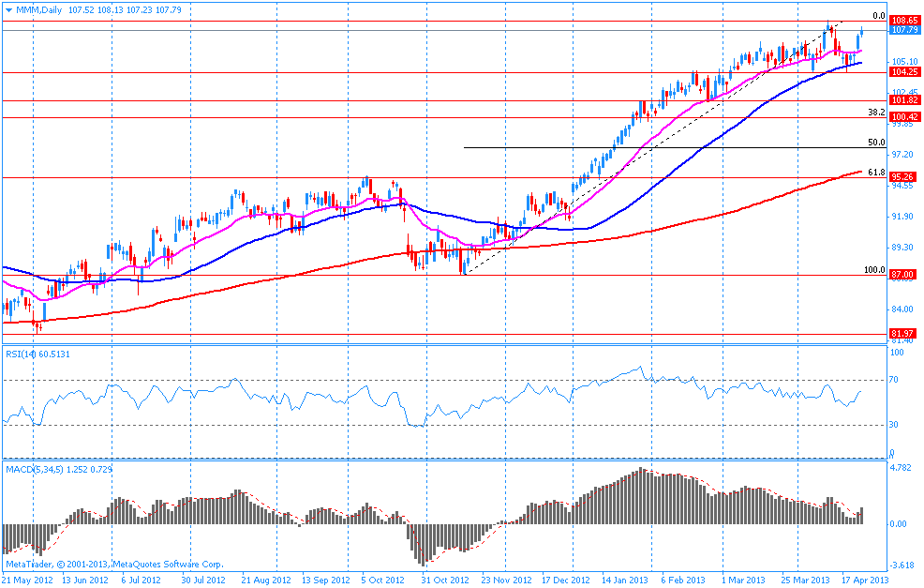
Task: Open the chart menu triangle beside MMM,Daily
Action: point(8,10)
